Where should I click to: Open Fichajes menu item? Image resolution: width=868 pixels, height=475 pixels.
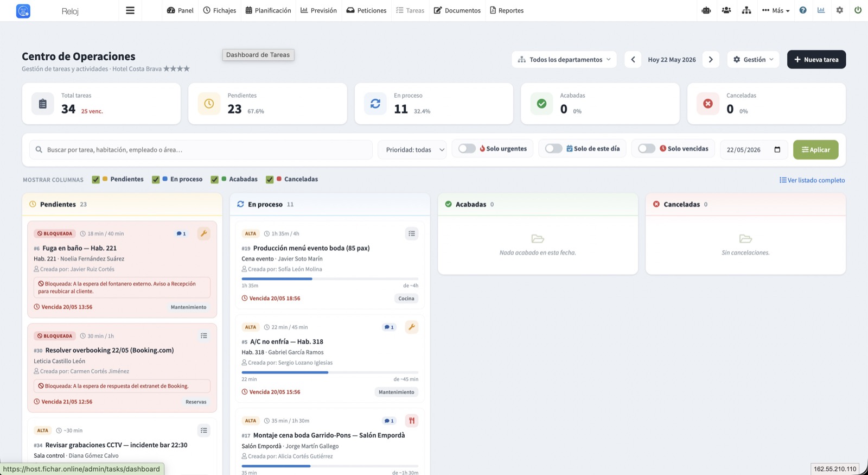pyautogui.click(x=220, y=10)
